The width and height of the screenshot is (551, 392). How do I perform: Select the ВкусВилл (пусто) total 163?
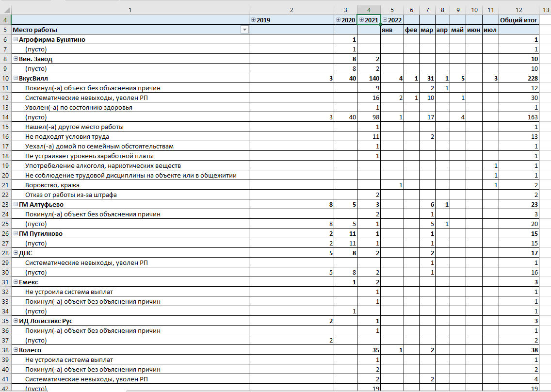519,117
